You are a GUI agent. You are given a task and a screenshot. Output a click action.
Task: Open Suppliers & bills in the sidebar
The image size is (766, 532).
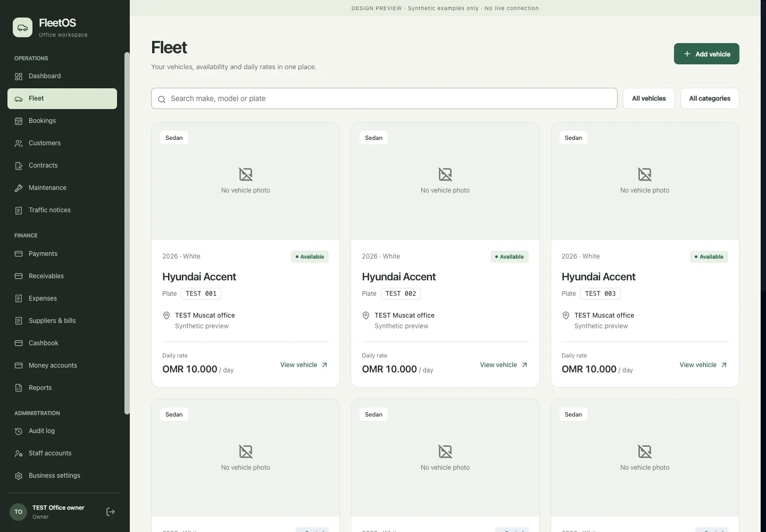click(62, 321)
